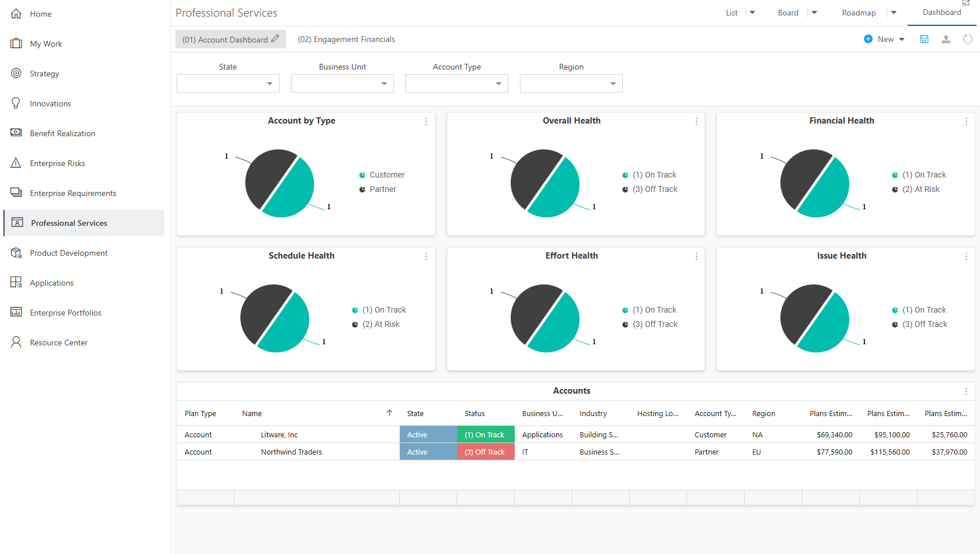Sort by Region column header

pyautogui.click(x=763, y=413)
